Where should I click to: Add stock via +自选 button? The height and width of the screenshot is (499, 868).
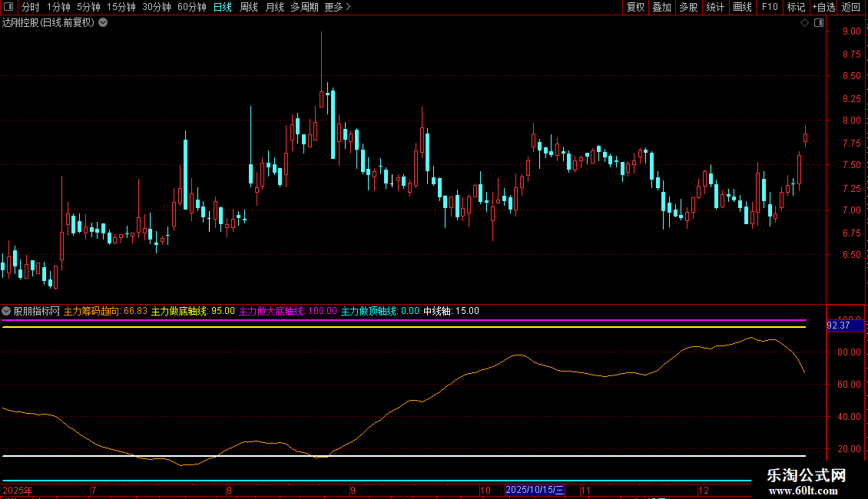pyautogui.click(x=822, y=8)
